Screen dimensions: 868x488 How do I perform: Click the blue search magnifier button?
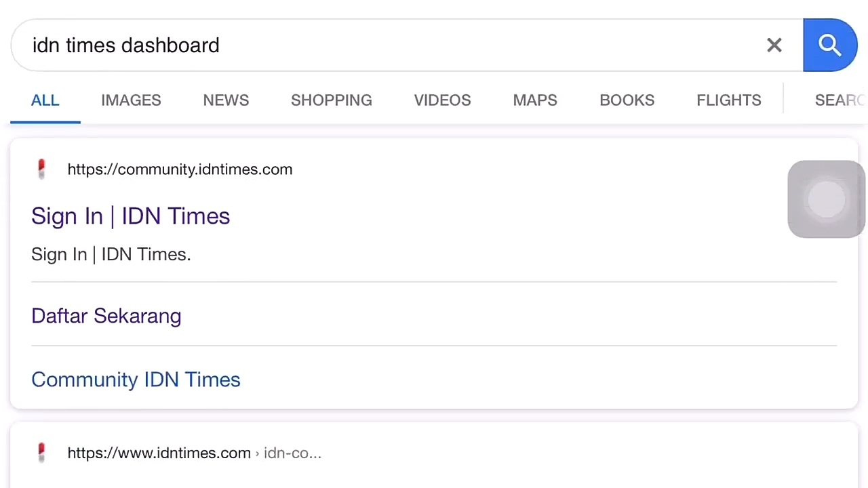(x=829, y=45)
